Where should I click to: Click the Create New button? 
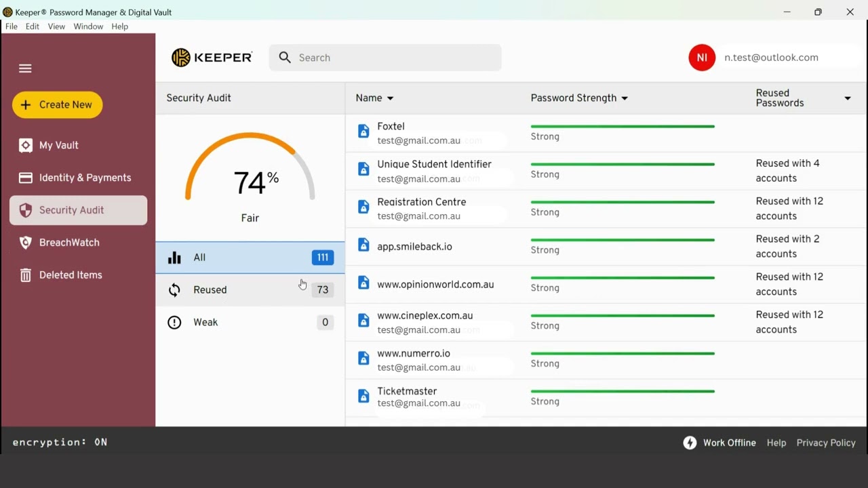click(x=57, y=104)
